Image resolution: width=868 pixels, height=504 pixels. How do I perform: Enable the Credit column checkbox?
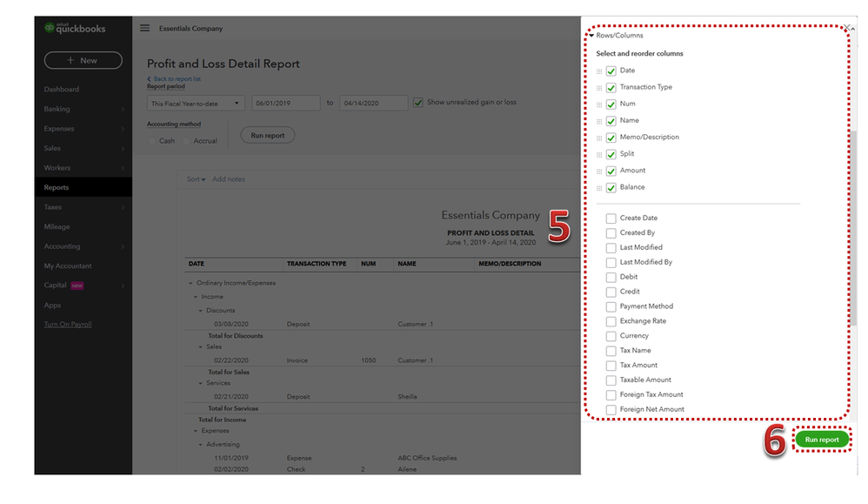click(x=611, y=292)
